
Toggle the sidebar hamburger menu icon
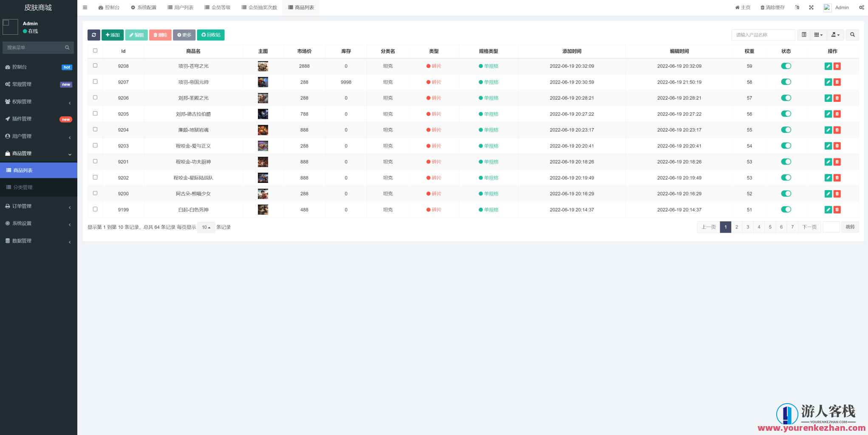point(85,8)
